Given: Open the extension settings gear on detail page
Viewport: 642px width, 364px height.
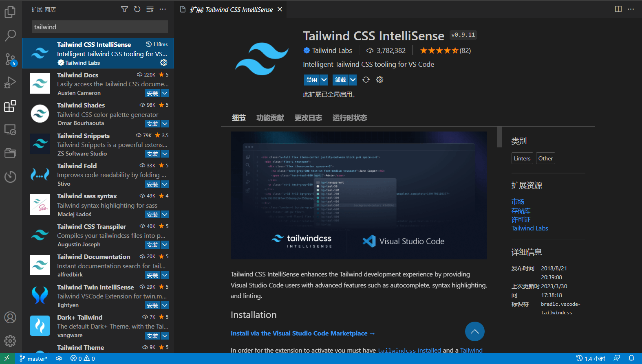Looking at the screenshot, I should click(380, 80).
